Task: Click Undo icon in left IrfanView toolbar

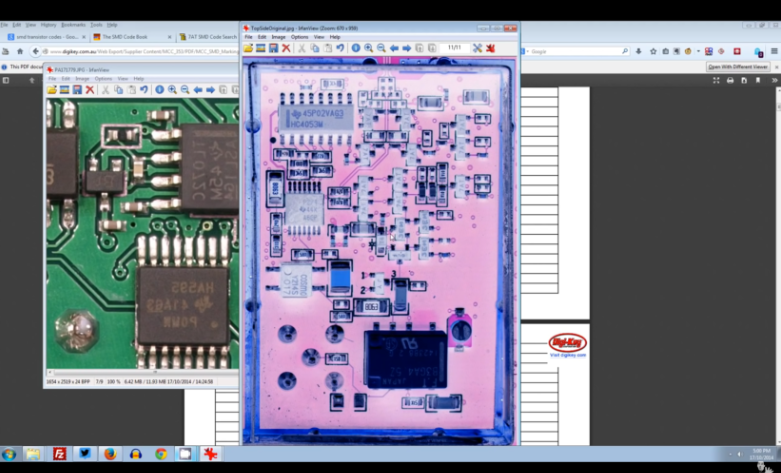Action: [x=144, y=90]
